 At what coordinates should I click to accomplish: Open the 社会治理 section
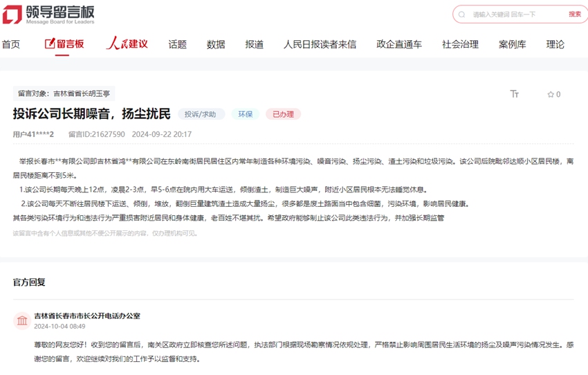[460, 44]
